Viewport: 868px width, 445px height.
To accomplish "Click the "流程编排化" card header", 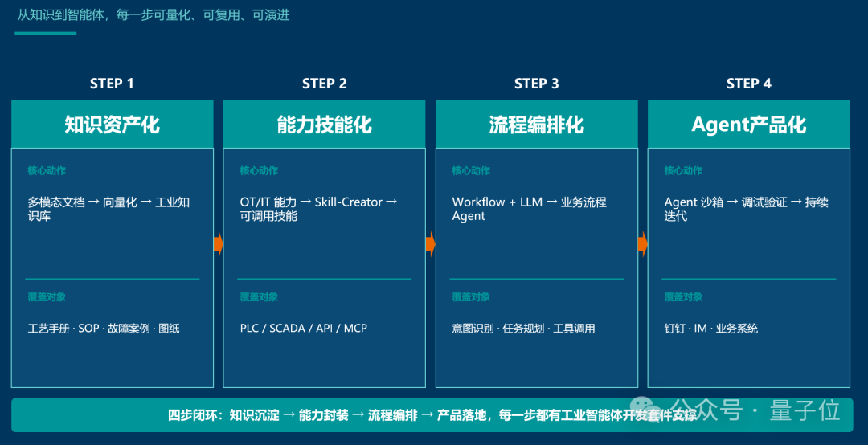I will coord(536,125).
